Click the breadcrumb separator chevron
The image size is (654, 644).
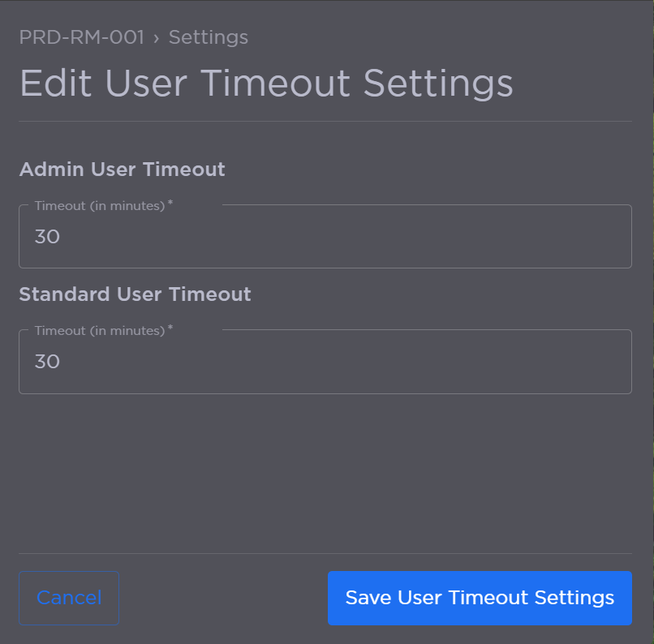[x=156, y=37]
